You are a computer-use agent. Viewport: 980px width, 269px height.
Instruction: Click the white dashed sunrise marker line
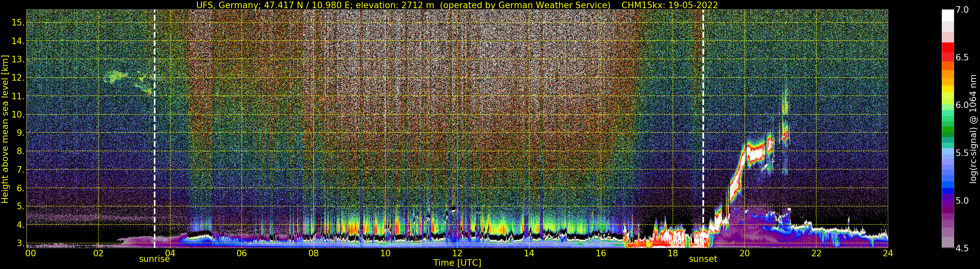tap(154, 129)
